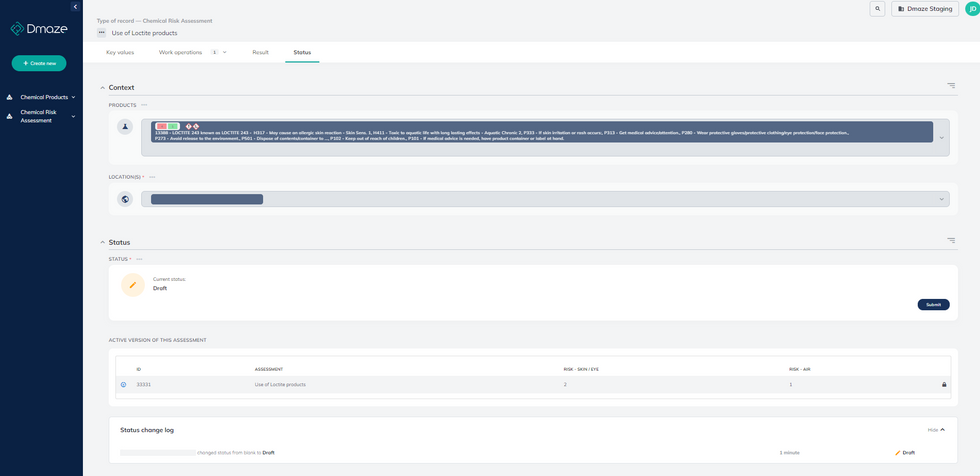This screenshot has width=980, height=476.
Task: Click the '1 minute' timestamp in change log
Action: tap(789, 452)
